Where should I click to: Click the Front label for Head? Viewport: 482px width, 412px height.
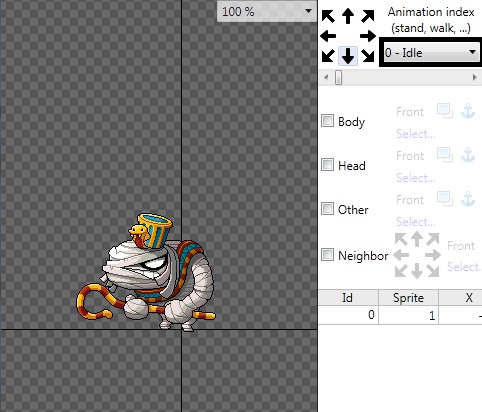[x=410, y=156]
